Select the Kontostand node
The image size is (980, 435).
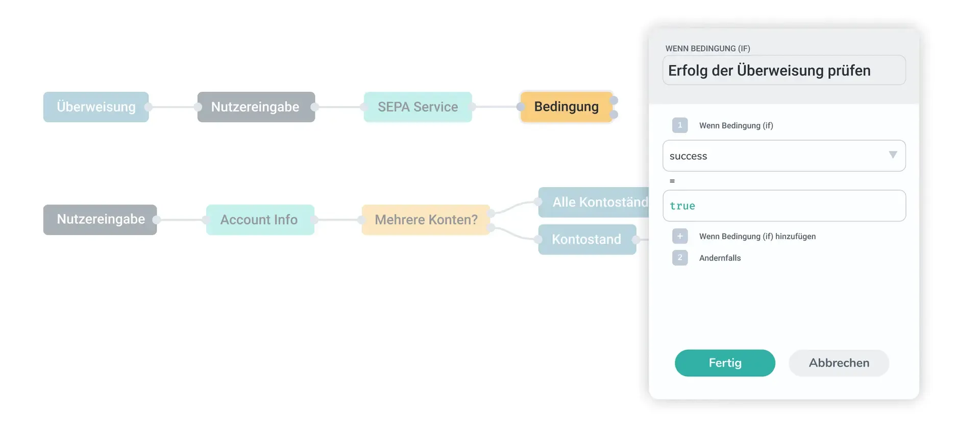tap(586, 239)
